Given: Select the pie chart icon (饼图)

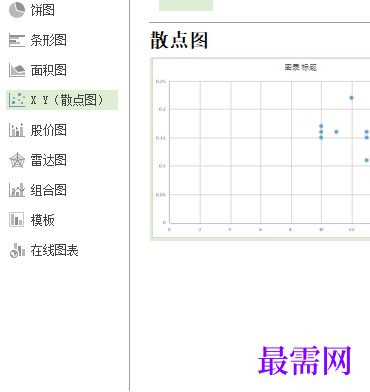Looking at the screenshot, I should [17, 10].
